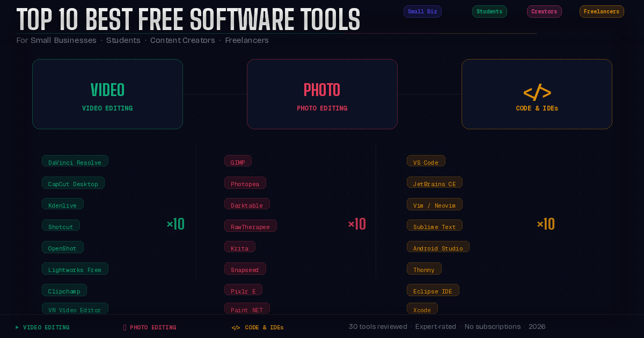The width and height of the screenshot is (644, 338).
Task: Toggle the Students audience pill
Action: coord(489,11)
